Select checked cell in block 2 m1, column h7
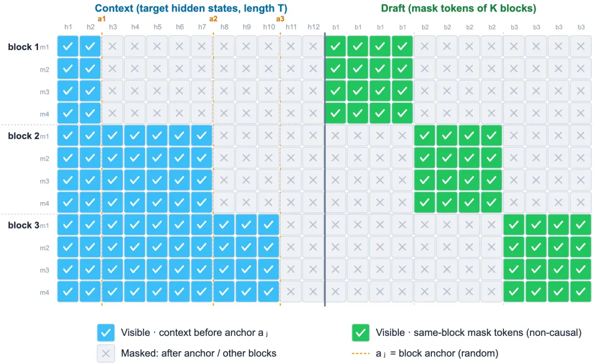The width and height of the screenshot is (595, 364). (x=202, y=135)
